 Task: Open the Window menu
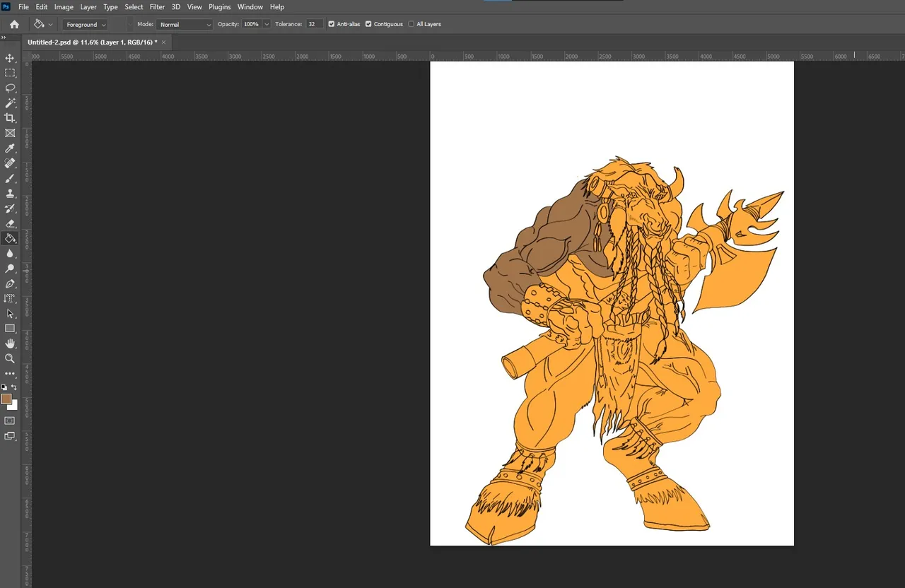coord(250,6)
